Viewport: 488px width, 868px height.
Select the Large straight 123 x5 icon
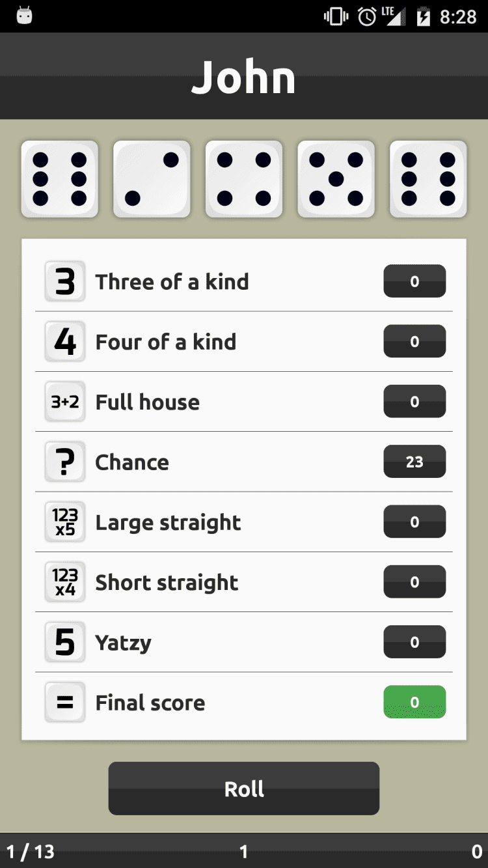point(65,522)
